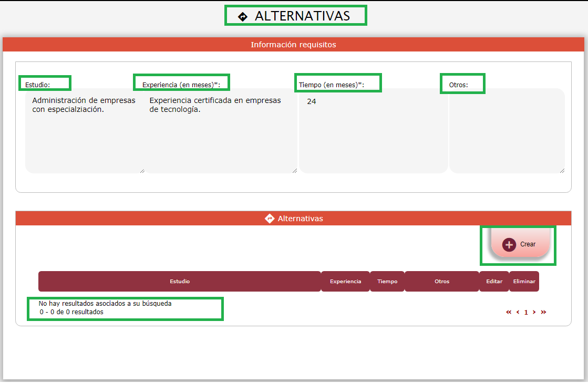Screen dimensions: 588x383
Task: Click the resize handle of Otros text area
Action: pos(562,170)
